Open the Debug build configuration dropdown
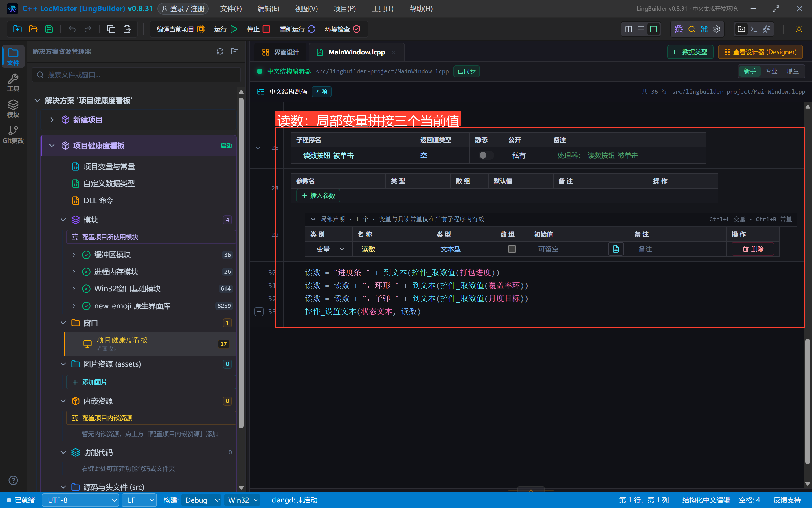Viewport: 812px width, 508px height. point(201,500)
